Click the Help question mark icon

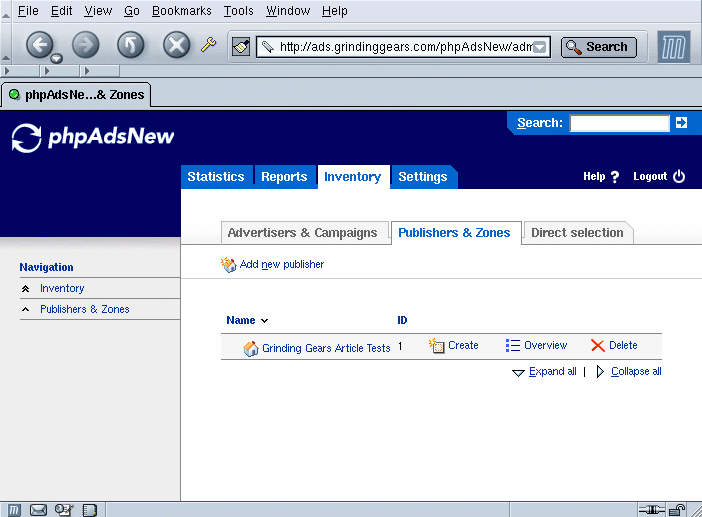[615, 177]
